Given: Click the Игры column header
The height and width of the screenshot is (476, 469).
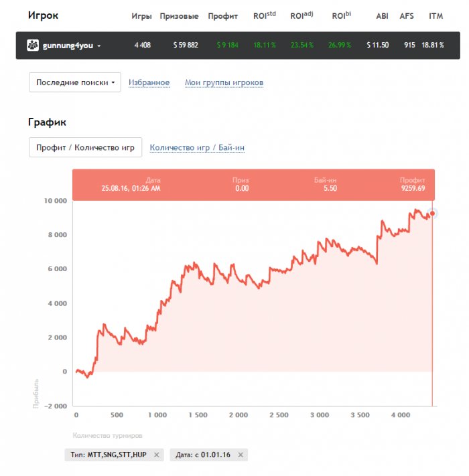Looking at the screenshot, I should tap(141, 16).
